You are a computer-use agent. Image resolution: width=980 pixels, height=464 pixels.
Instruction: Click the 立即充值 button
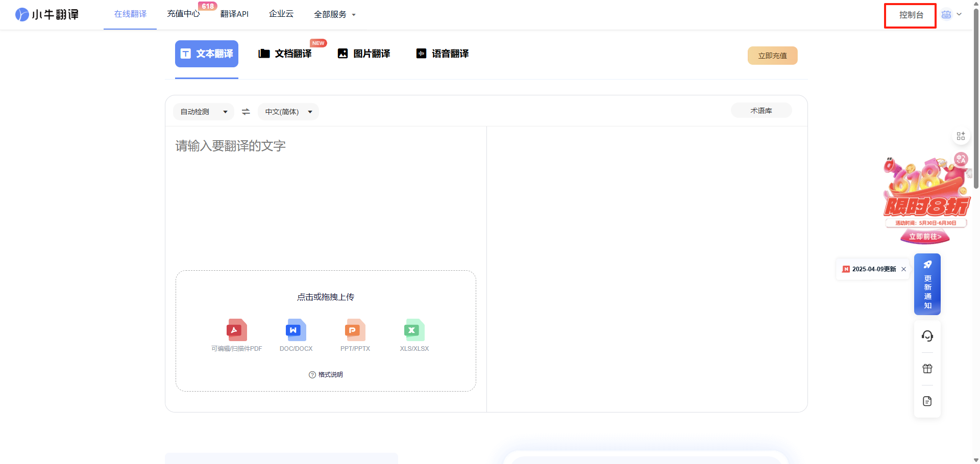coord(772,56)
